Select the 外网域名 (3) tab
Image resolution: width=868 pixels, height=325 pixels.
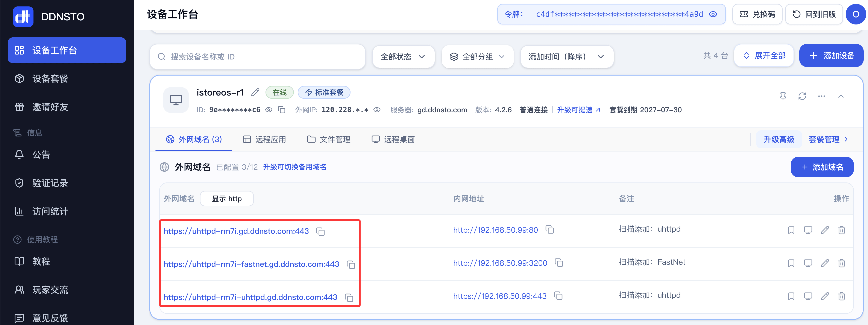coord(194,139)
